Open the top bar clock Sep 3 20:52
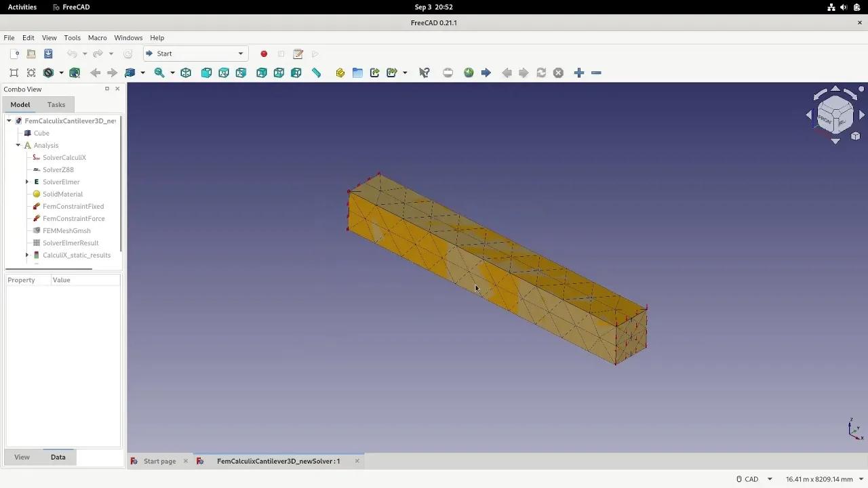This screenshot has width=868, height=488. (x=434, y=7)
